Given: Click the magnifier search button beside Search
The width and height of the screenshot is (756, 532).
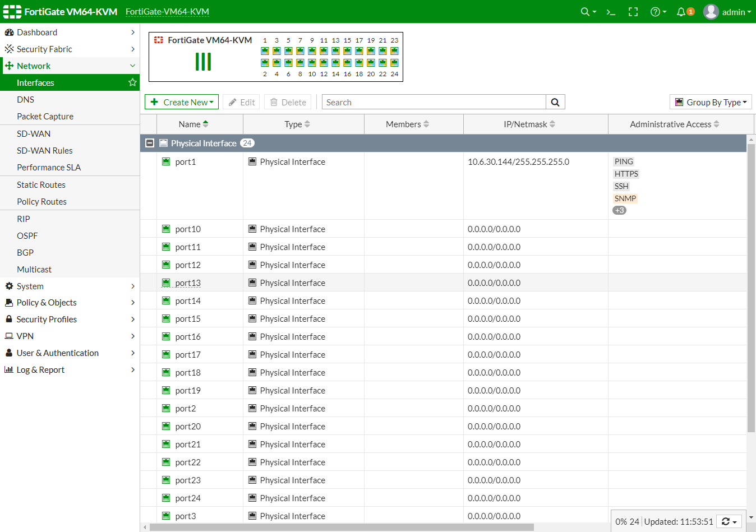Looking at the screenshot, I should coord(555,102).
